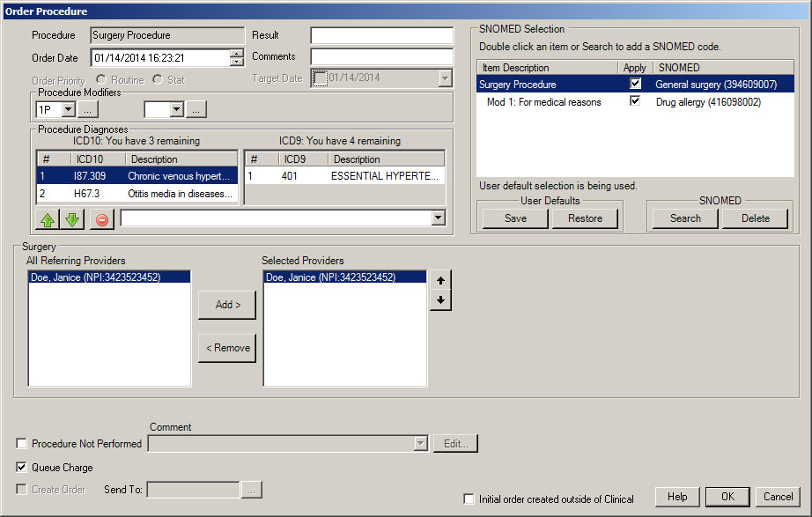Click into the Comments text field

tap(381, 56)
